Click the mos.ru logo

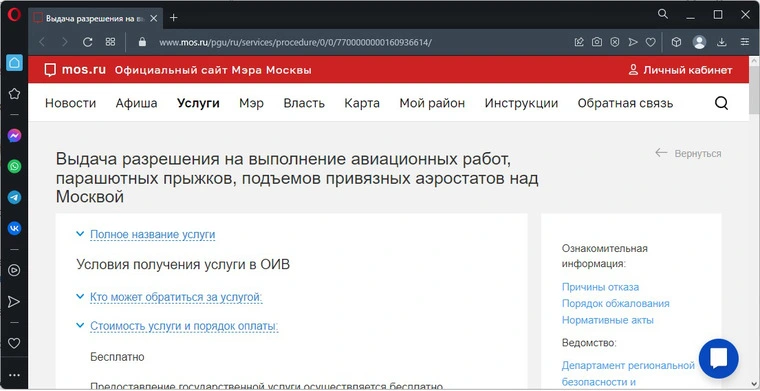(75, 70)
